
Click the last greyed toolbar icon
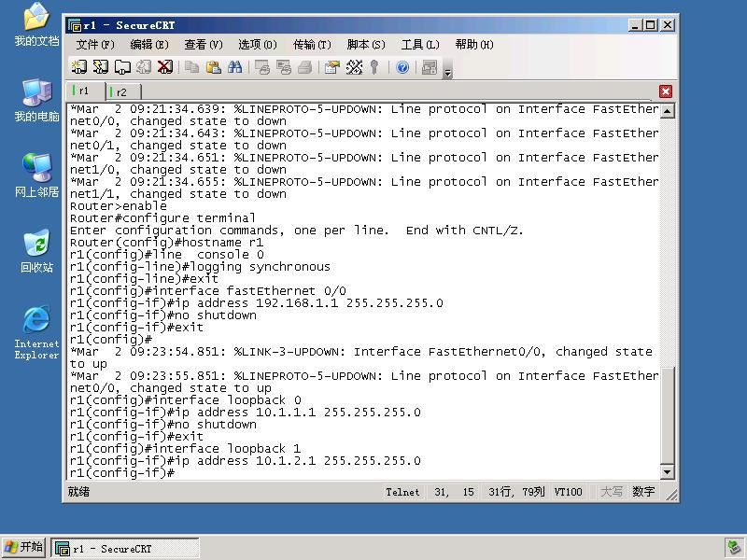[x=430, y=67]
